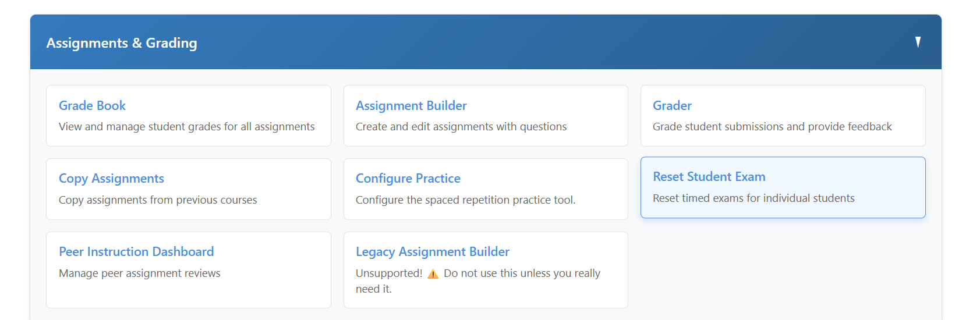Launch the Peer Instruction Dashboard link

tap(136, 252)
